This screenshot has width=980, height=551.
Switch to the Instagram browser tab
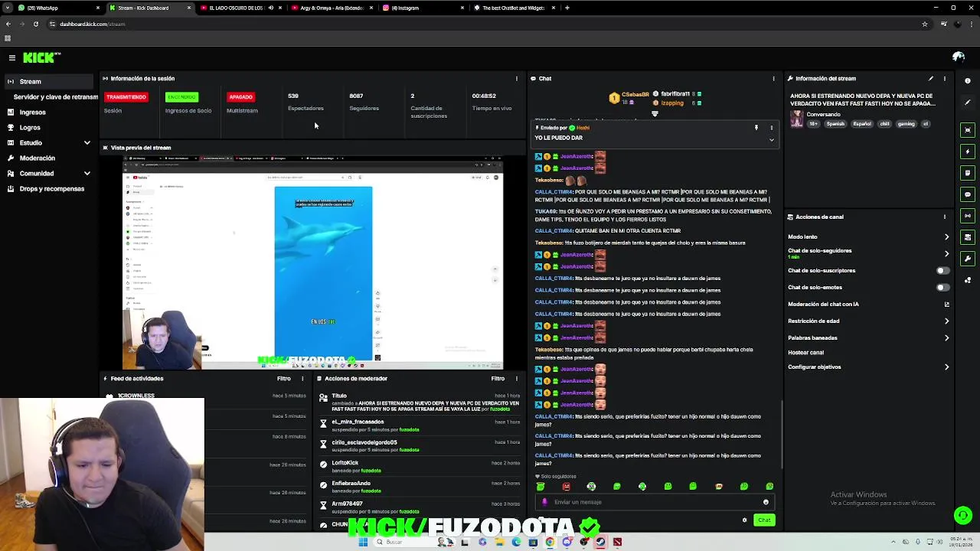coord(423,8)
